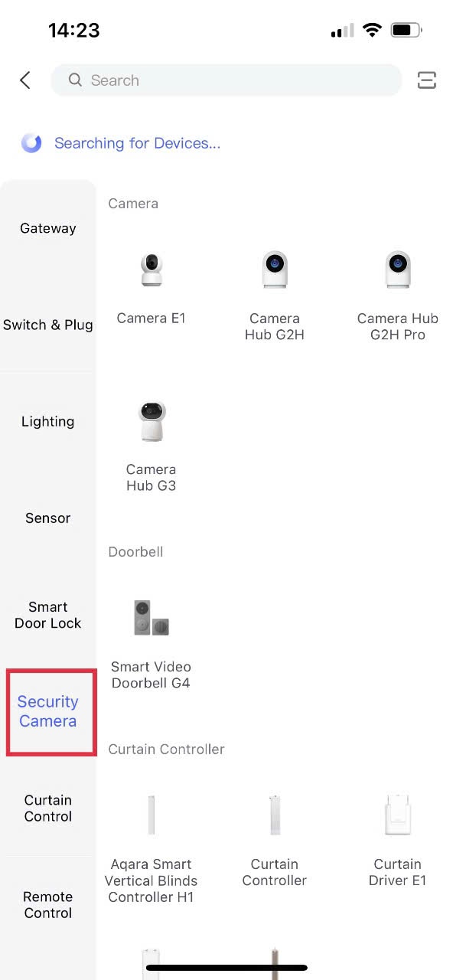Choose the Camera Hub G2H Pro icon

(397, 268)
